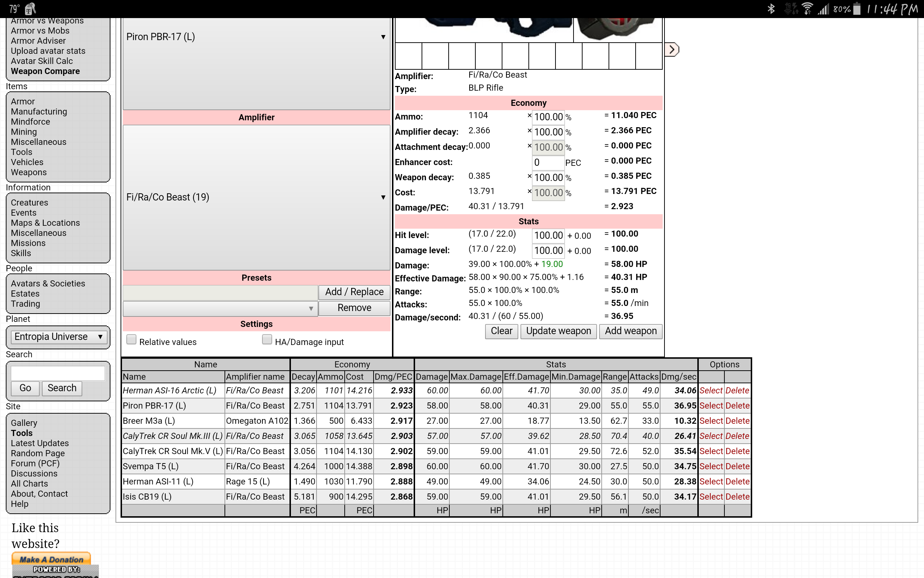
Task: Click the Omegaton A102 amplifier cell
Action: click(x=257, y=421)
